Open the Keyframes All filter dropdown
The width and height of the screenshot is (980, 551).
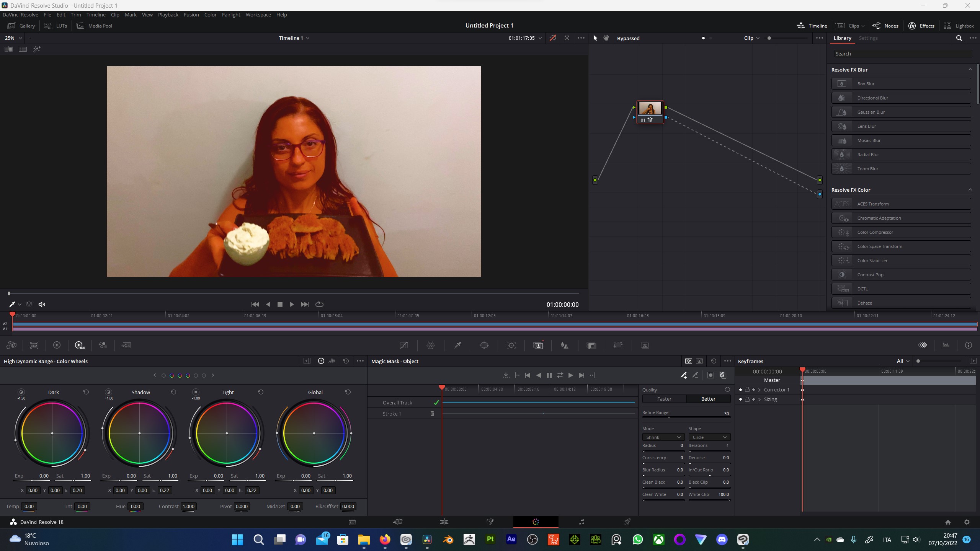click(x=903, y=361)
